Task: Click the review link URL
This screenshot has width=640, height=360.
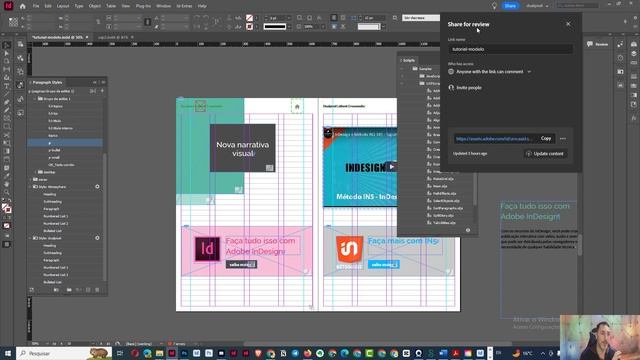Action: [494, 139]
